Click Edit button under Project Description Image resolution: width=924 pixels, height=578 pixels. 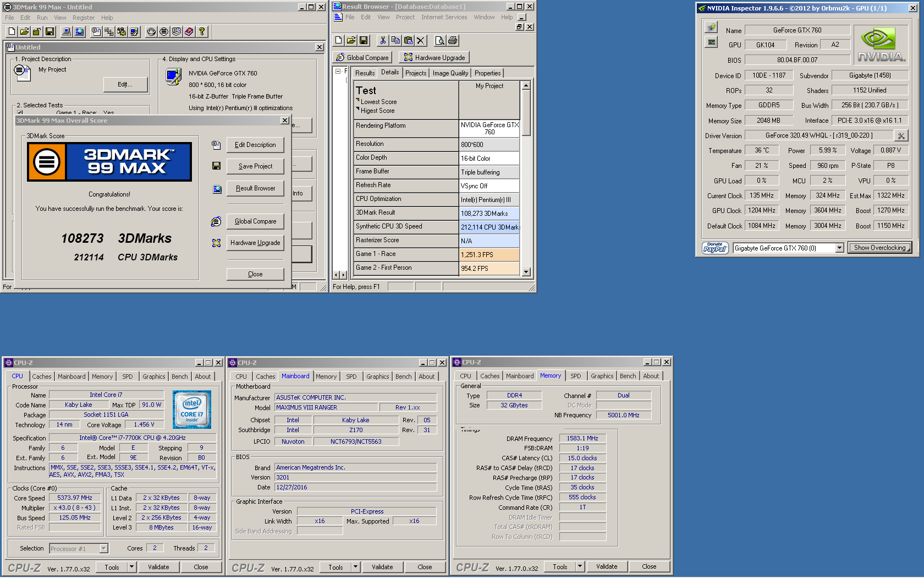point(125,84)
